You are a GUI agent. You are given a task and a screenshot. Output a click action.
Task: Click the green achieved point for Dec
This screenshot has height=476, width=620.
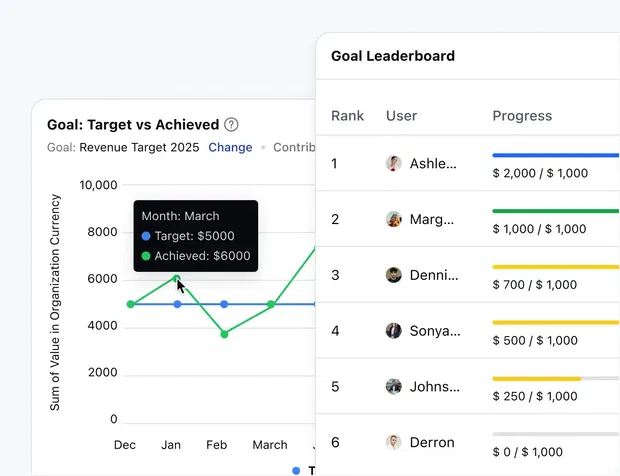click(x=130, y=304)
